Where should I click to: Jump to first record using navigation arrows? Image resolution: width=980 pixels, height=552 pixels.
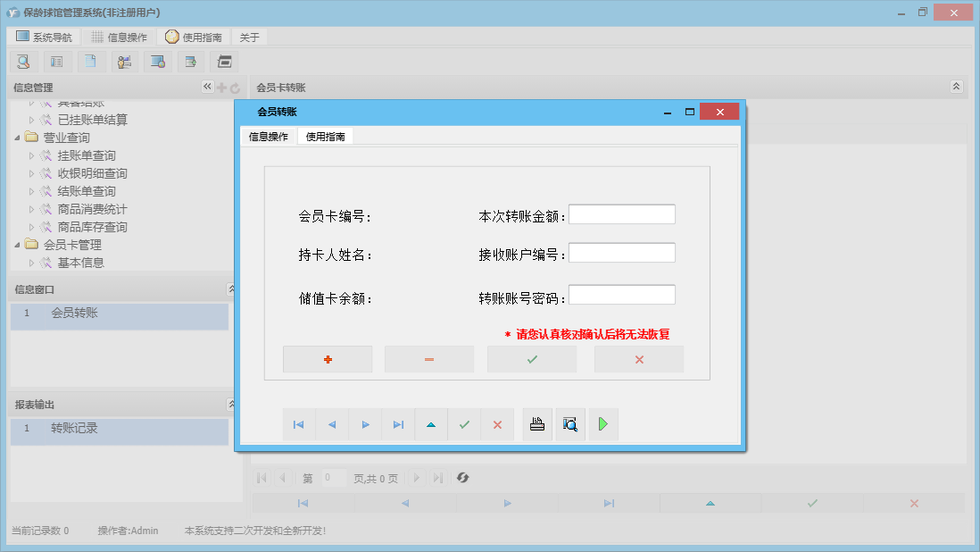point(299,424)
